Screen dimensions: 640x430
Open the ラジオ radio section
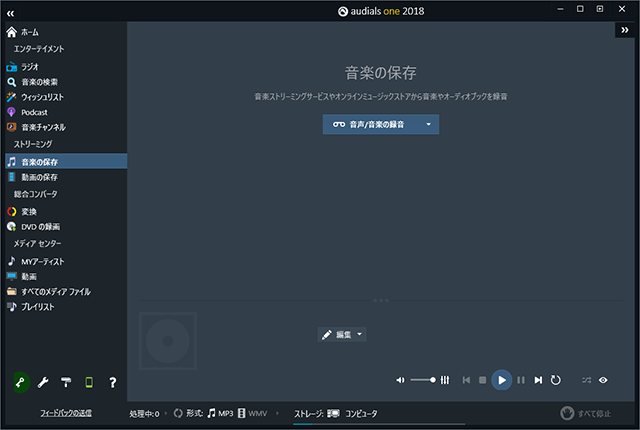[66, 66]
